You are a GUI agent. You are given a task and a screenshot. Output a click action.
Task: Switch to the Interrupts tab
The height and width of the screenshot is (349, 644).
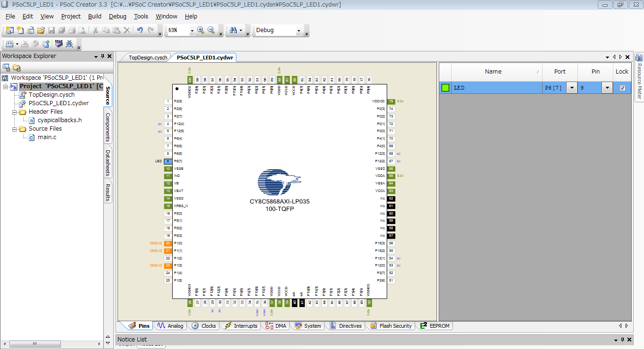[x=241, y=326]
